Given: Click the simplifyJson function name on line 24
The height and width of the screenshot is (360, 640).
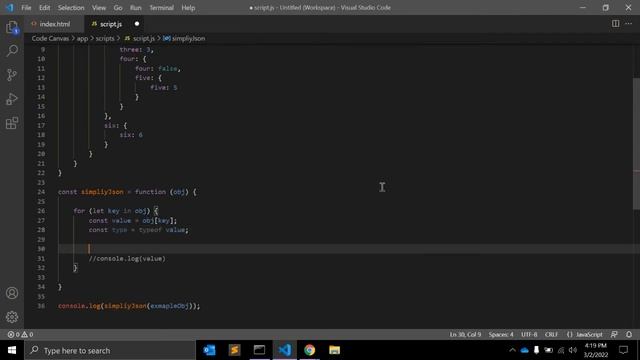Looking at the screenshot, I should tap(102, 192).
